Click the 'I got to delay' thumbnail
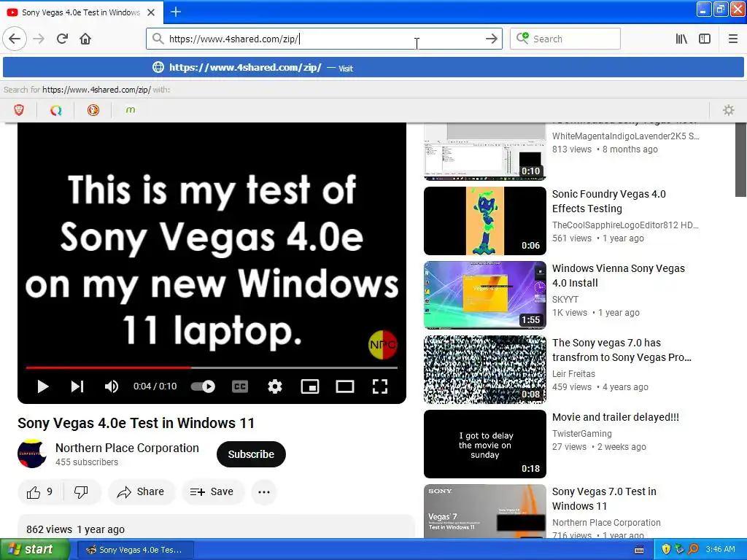 (485, 444)
